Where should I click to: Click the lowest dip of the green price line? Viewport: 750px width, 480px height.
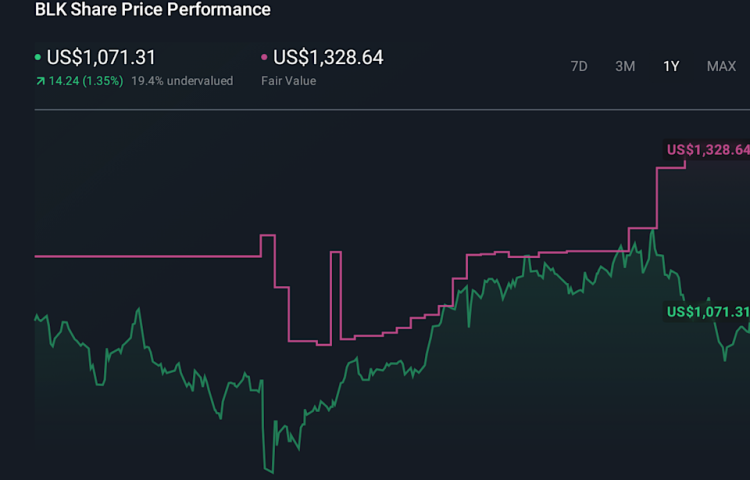click(x=267, y=468)
